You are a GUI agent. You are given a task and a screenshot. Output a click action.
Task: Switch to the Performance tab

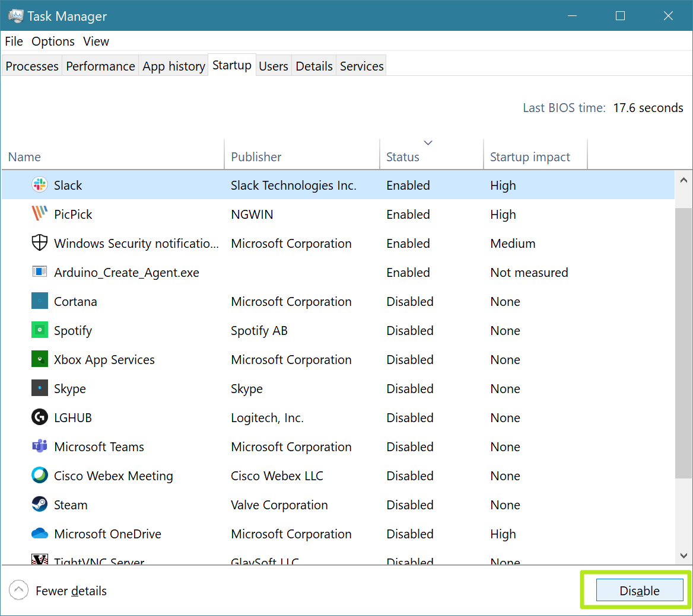[x=100, y=66]
